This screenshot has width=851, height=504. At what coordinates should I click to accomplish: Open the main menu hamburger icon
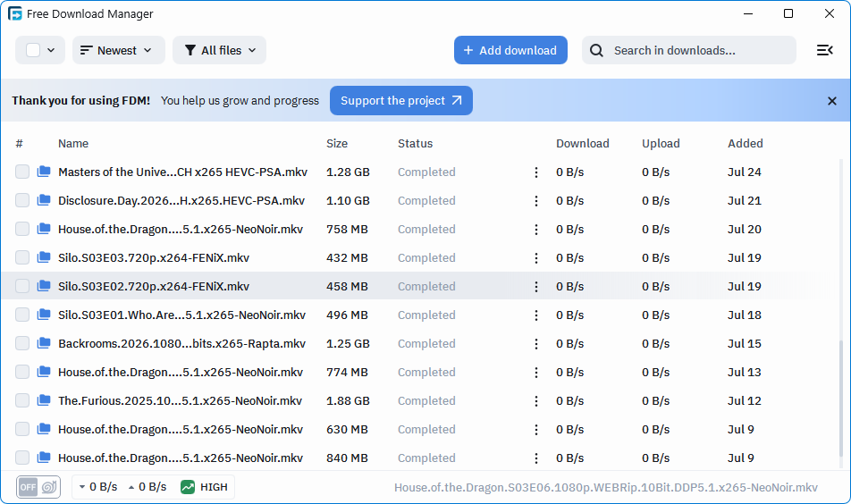click(x=824, y=50)
